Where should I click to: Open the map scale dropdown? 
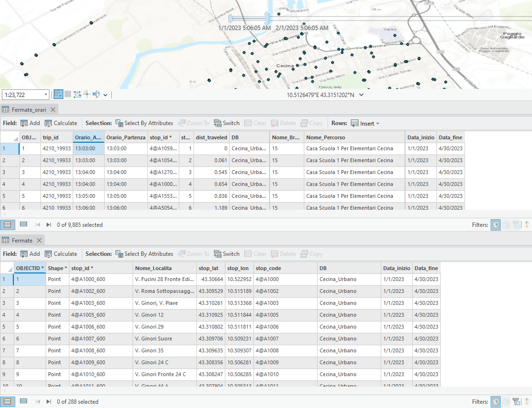46,95
